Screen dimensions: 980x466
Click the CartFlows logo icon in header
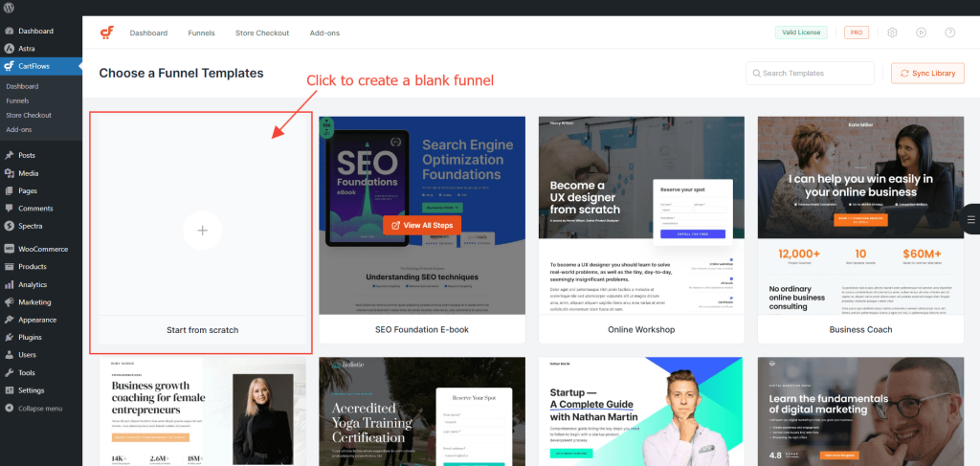107,33
